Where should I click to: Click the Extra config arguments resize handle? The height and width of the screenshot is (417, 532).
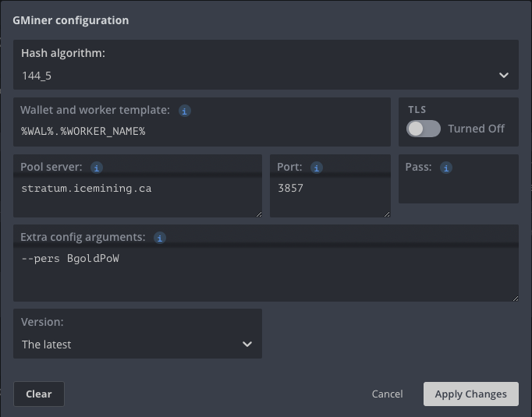(515, 298)
